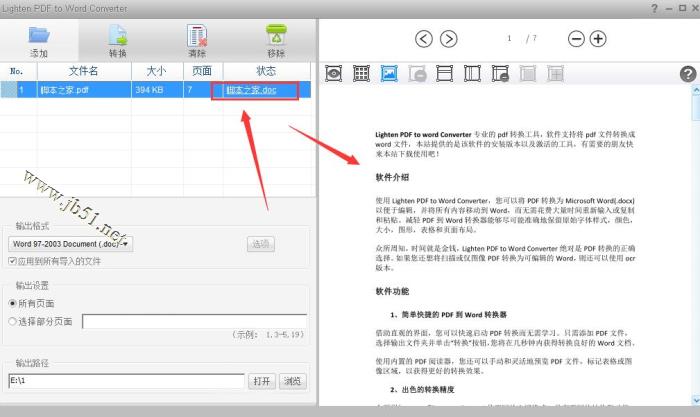Image resolution: width=700 pixels, height=417 pixels.
Task: Click the 浏览 browse button
Action: (x=293, y=381)
